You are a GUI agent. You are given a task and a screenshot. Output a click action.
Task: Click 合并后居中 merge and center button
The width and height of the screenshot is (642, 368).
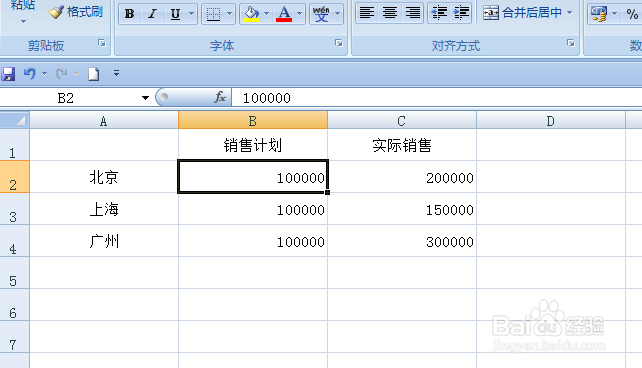[x=522, y=13]
